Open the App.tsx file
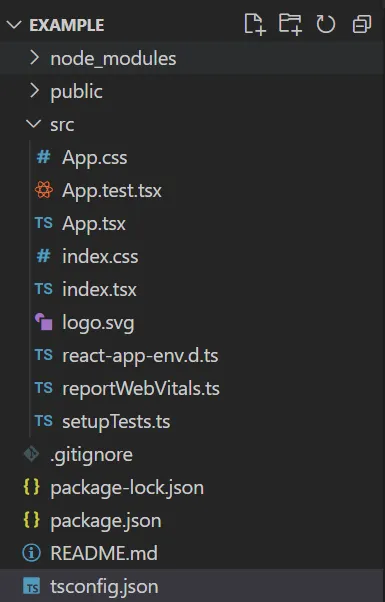Viewport: 385px width, 602px height. 94,224
